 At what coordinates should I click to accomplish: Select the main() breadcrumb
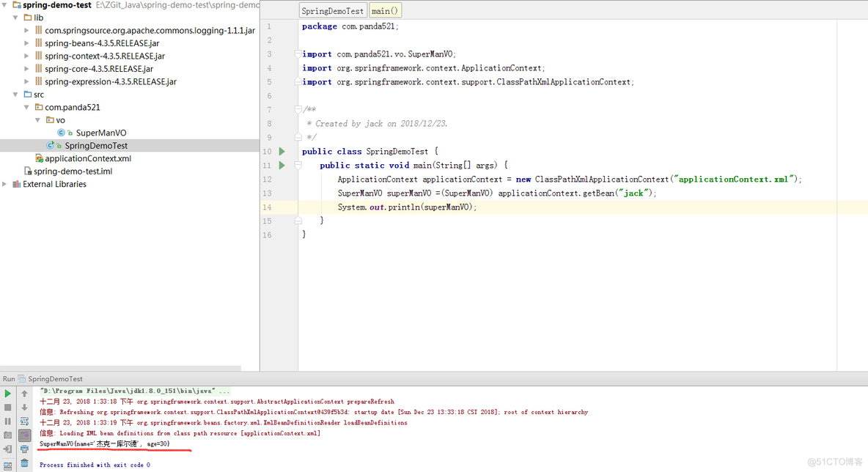tap(385, 10)
